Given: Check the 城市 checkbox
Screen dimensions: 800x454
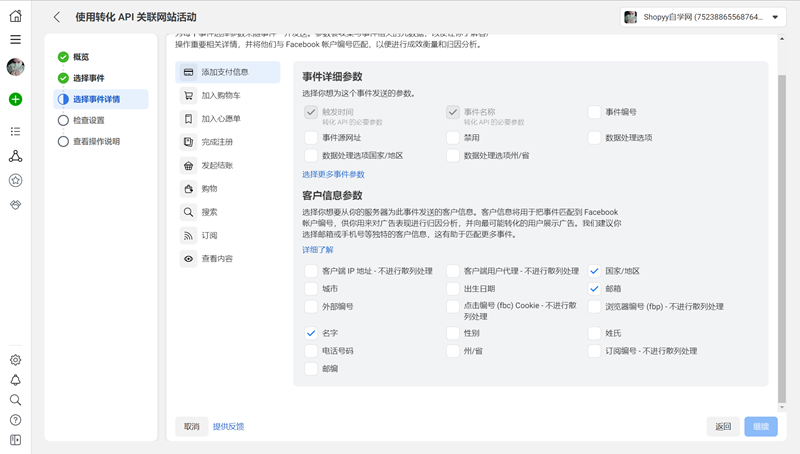Looking at the screenshot, I should [x=311, y=288].
